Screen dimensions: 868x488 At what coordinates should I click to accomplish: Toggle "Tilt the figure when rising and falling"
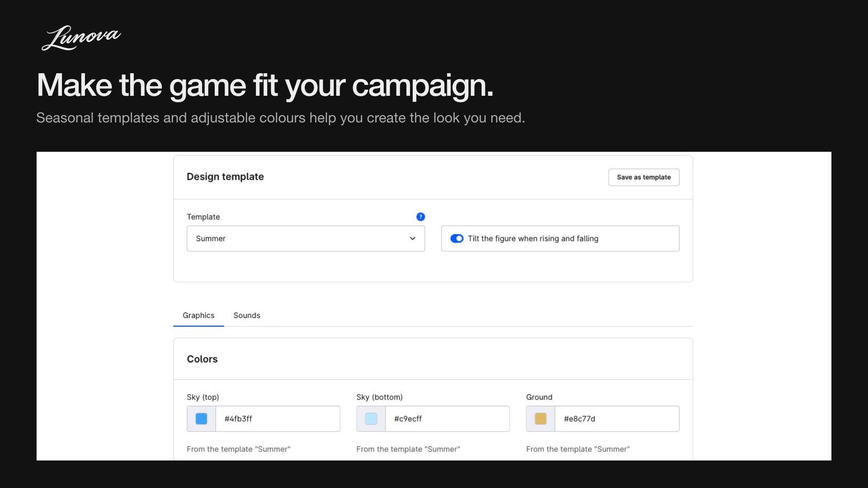coord(457,239)
